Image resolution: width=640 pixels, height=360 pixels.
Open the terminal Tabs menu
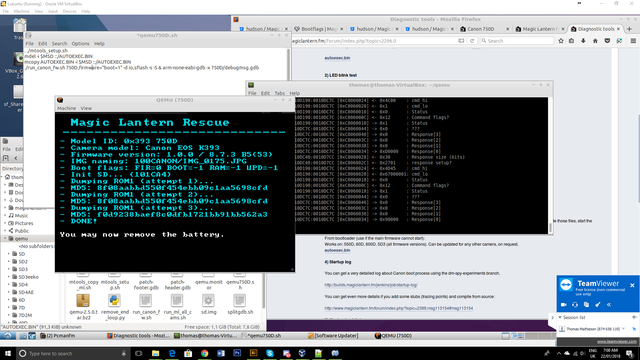(280, 93)
